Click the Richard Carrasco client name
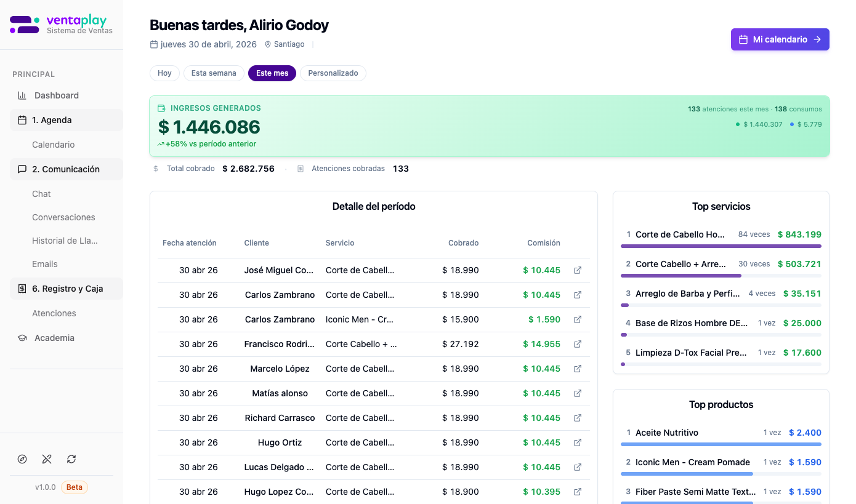Image resolution: width=856 pixels, height=504 pixels. pos(280,418)
